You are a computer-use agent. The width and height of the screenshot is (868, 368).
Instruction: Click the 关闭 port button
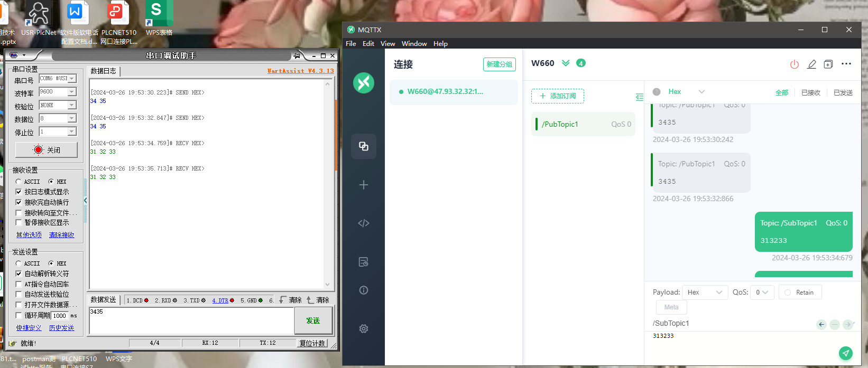point(47,150)
